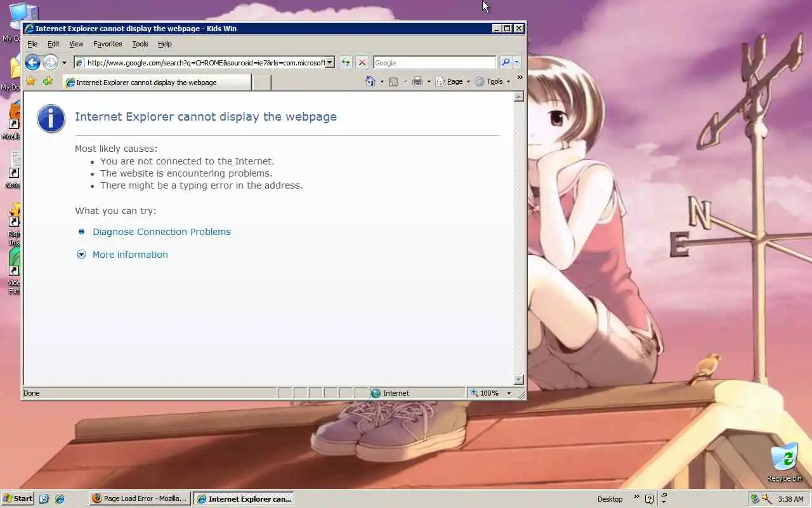The width and height of the screenshot is (812, 508).
Task: Launch Internet Explorer from quick launch
Action: click(60, 499)
